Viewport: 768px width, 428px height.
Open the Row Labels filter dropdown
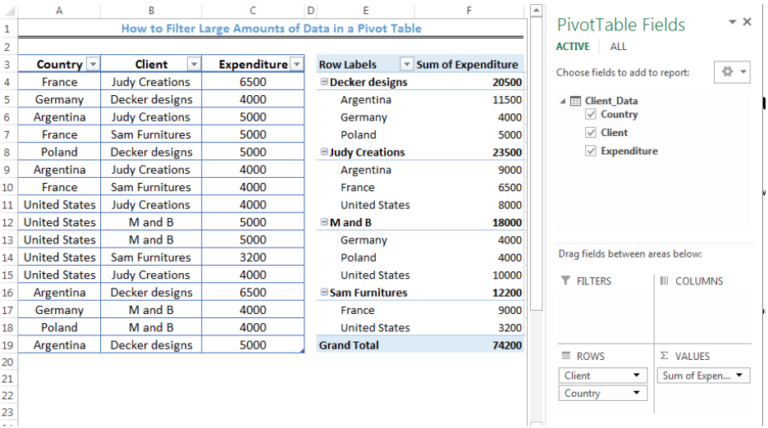pyautogui.click(x=406, y=64)
